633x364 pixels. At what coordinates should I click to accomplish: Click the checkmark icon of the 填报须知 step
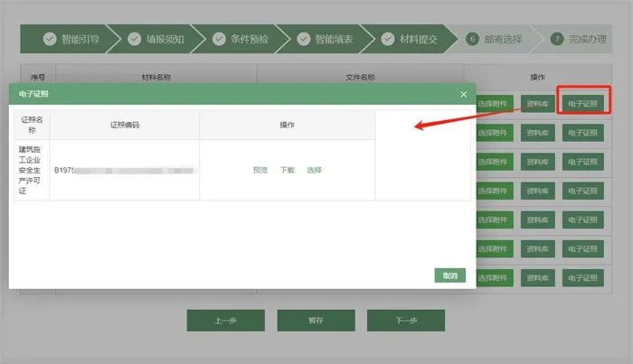pos(135,39)
